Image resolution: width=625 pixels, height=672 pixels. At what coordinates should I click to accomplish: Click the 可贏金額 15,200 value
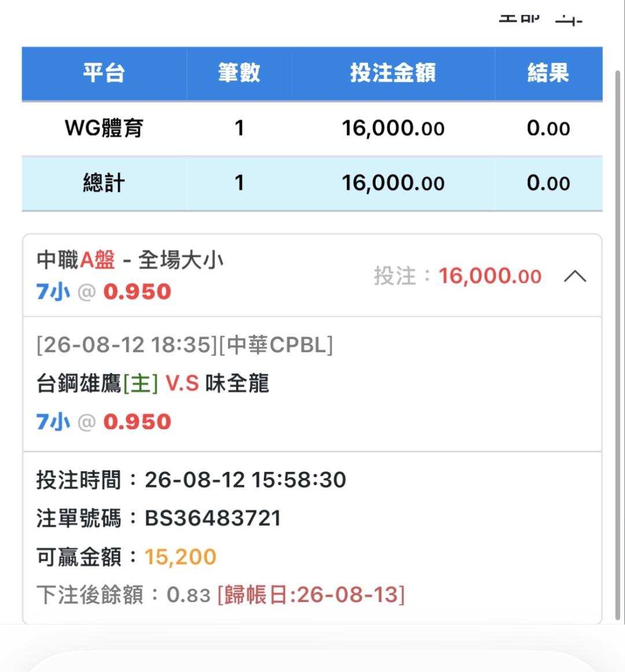coord(180,557)
